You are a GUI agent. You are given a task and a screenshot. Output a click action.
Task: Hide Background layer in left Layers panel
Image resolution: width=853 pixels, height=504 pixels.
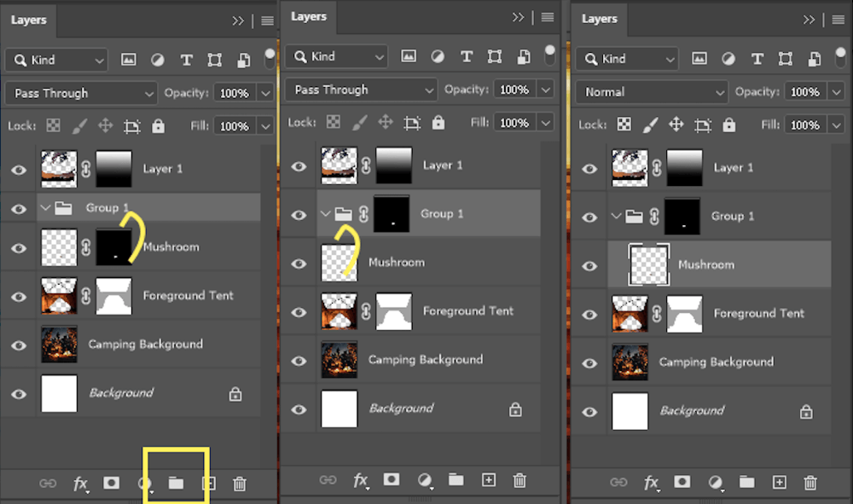(x=19, y=394)
